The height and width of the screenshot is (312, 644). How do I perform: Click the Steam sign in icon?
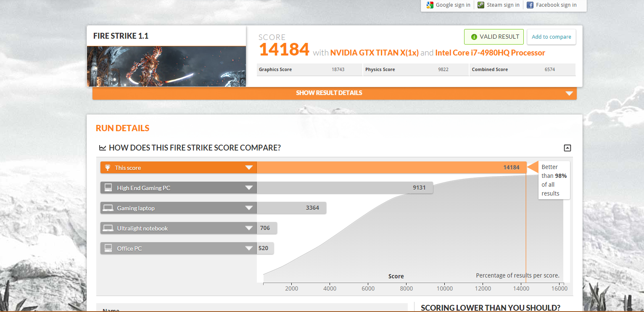click(x=481, y=5)
